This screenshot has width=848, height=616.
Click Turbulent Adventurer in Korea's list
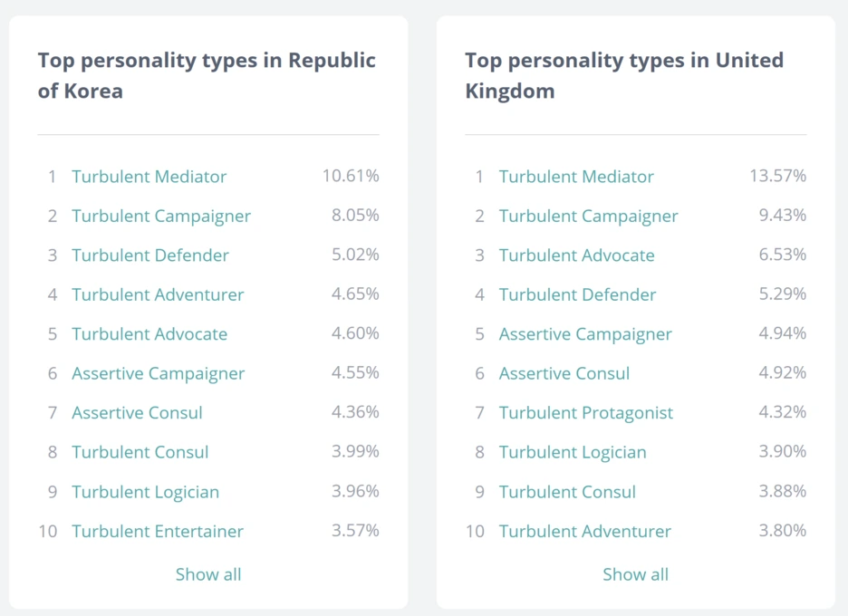(x=158, y=294)
